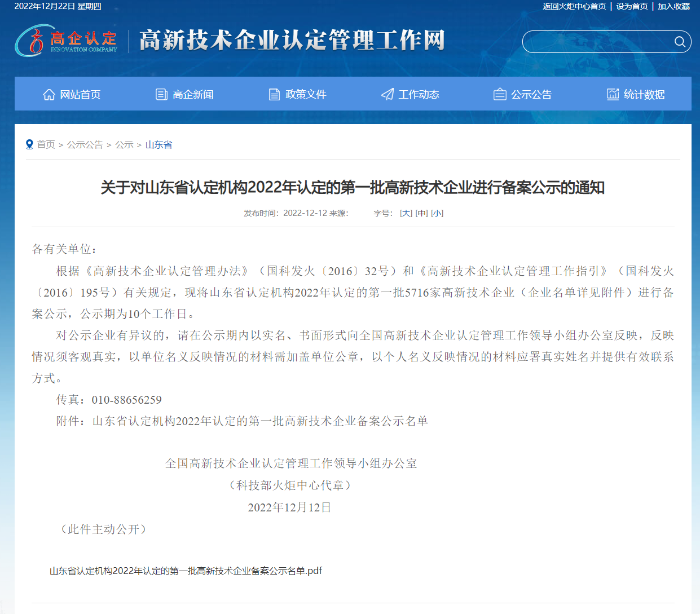Click the 发布时间：2022-12-12 text
Viewport: 700px width, 614px height.
coord(285,213)
